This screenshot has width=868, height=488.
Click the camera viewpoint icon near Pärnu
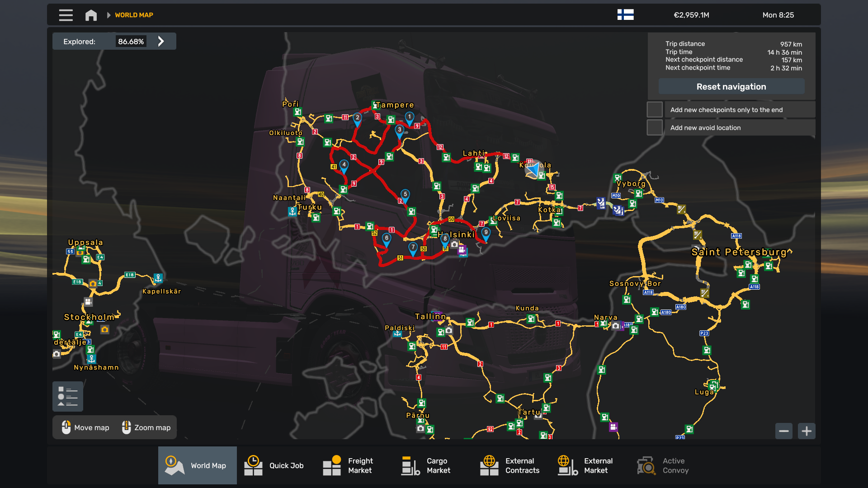pos(420,428)
